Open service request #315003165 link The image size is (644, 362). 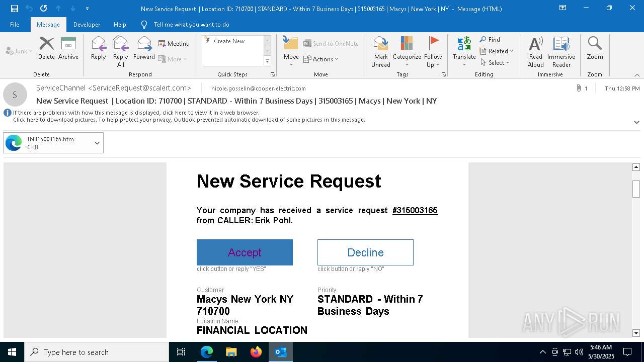tap(415, 210)
